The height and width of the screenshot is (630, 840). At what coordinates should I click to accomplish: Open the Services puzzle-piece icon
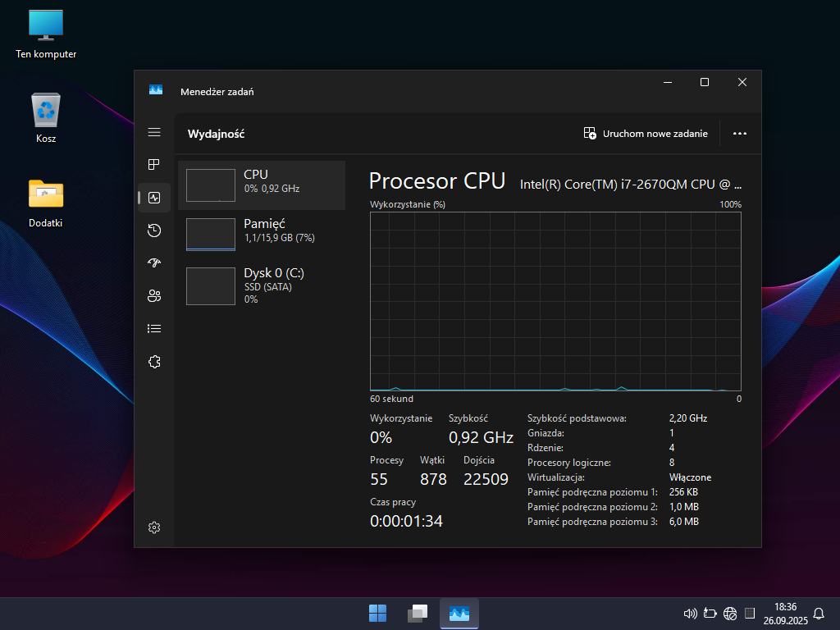click(154, 362)
